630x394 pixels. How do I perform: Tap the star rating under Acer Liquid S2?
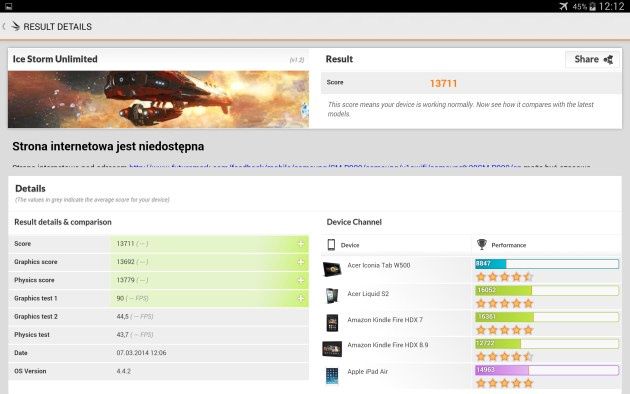click(x=505, y=303)
